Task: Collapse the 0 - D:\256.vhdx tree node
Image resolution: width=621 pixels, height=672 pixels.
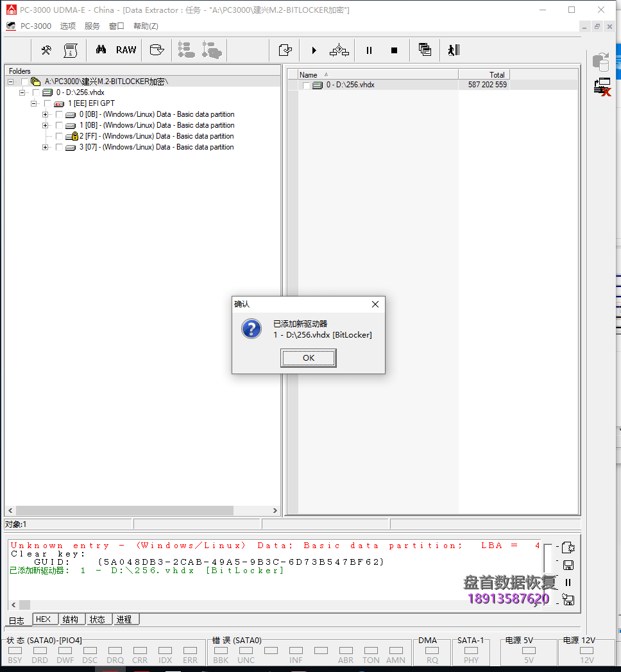Action: click(22, 92)
